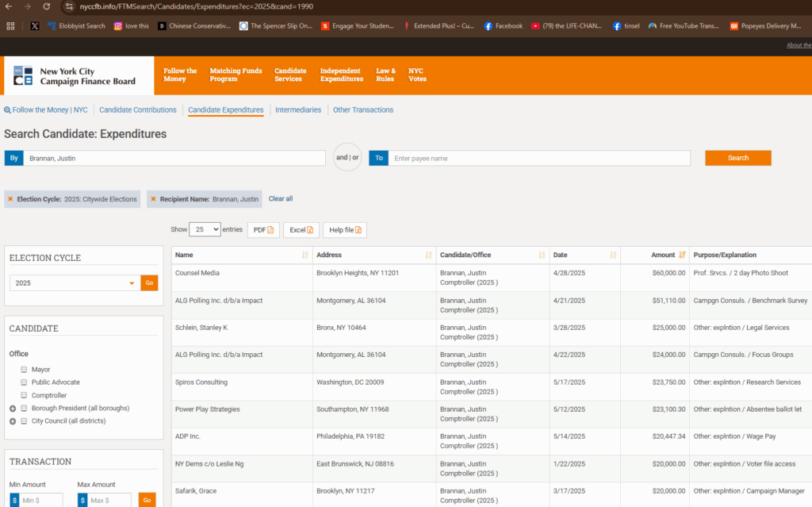The height and width of the screenshot is (507, 812).
Task: Open the Chinese Conservativ... bookmark
Action: [x=194, y=26]
